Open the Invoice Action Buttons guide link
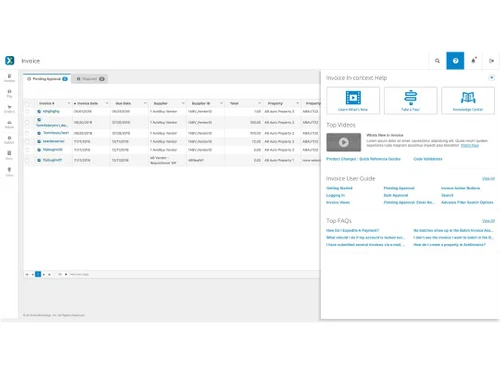The width and height of the screenshot is (500, 375). tap(461, 188)
